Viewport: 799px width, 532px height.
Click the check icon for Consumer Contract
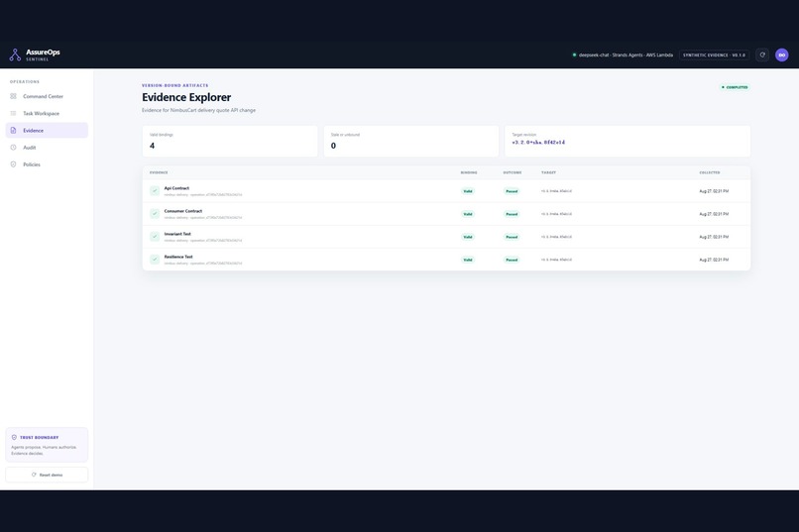[155, 214]
